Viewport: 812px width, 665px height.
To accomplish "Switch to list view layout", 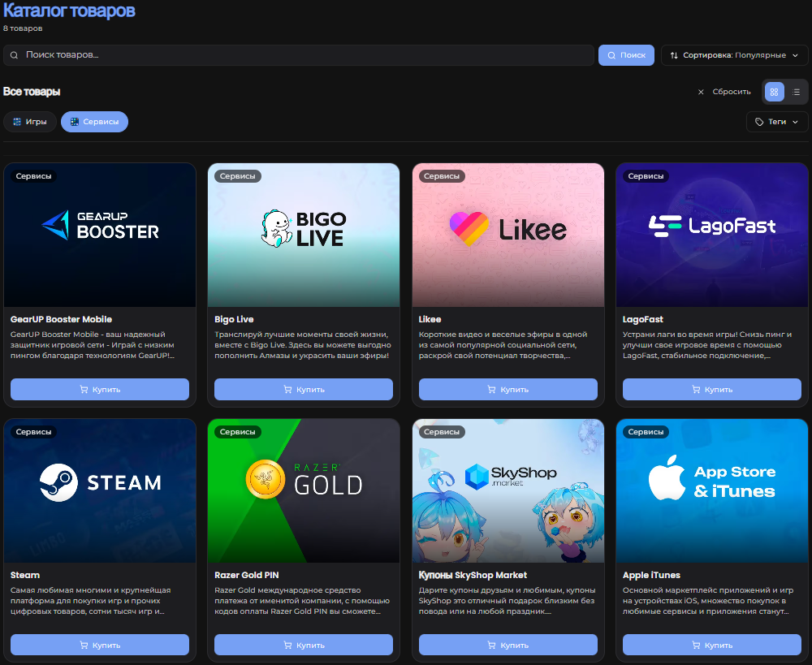I will click(797, 92).
